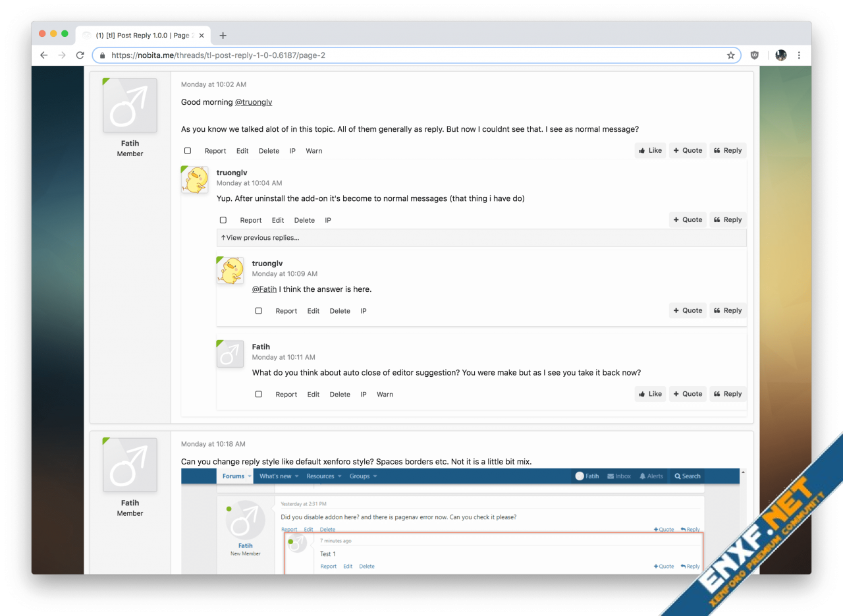Viewport: 843px width, 616px height.
Task: Check IP of truonglv's 10:09 AM reply
Action: 364,311
